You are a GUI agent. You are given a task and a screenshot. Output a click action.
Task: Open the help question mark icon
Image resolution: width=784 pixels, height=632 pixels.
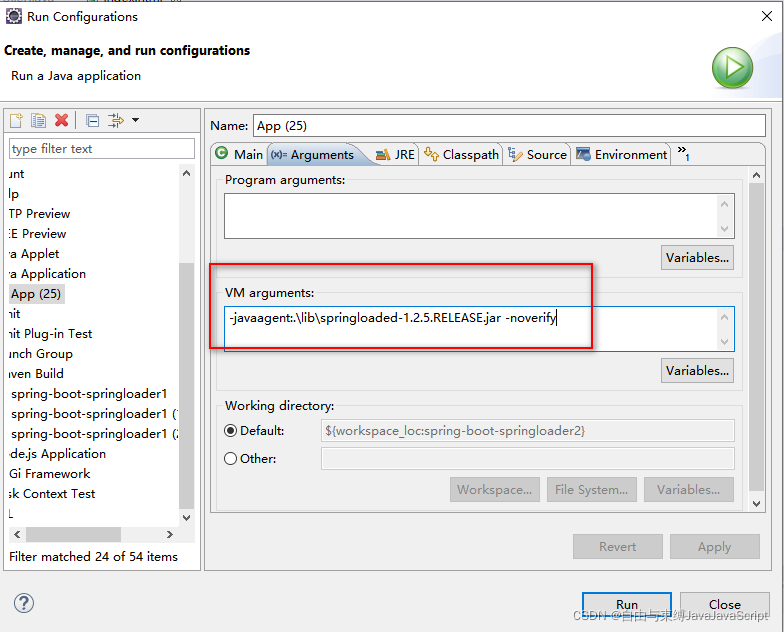[24, 603]
